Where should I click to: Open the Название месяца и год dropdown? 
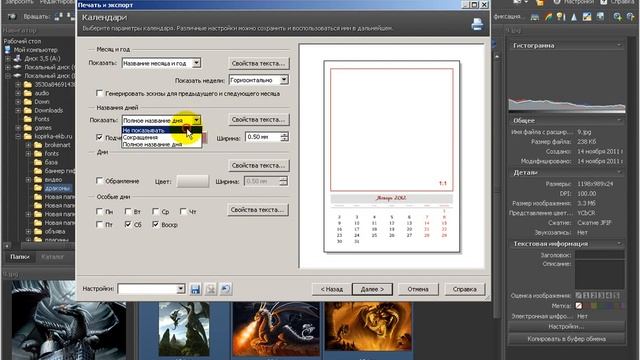point(161,63)
